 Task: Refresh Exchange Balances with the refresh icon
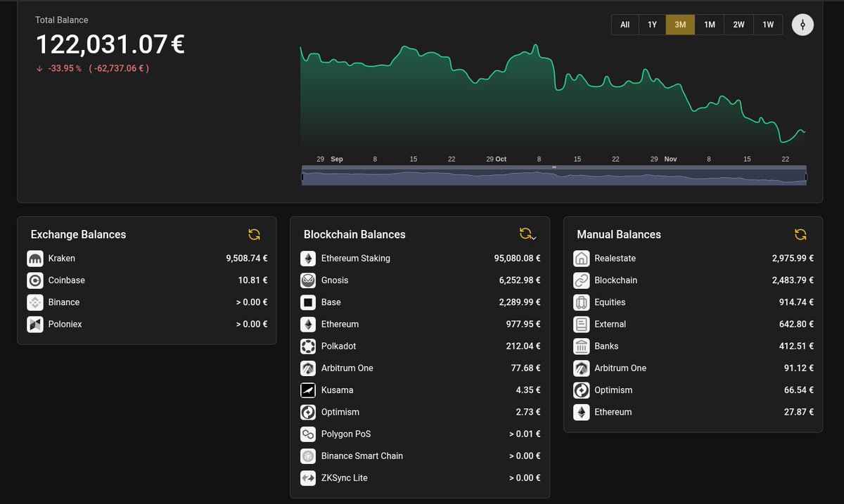coord(254,235)
